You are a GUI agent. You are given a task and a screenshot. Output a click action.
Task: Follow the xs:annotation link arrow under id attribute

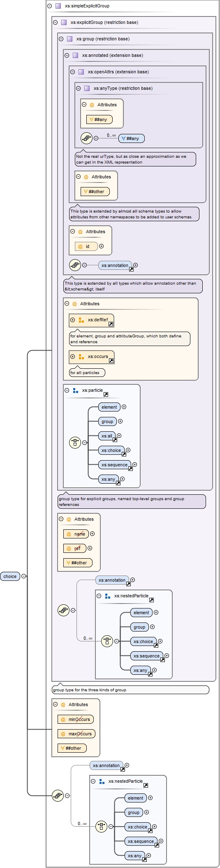click(x=132, y=269)
